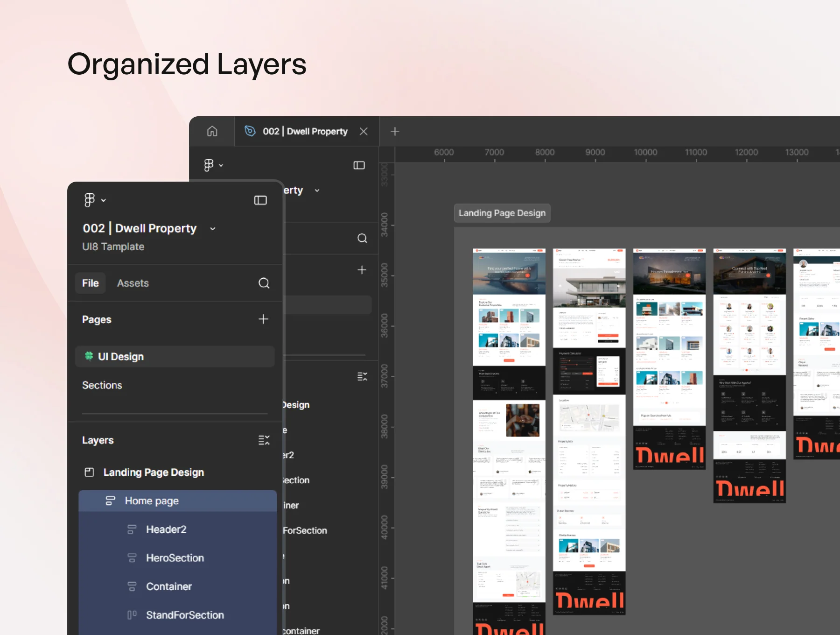
Task: Expand the chevron beside the back window Figma logo
Action: coord(221,165)
